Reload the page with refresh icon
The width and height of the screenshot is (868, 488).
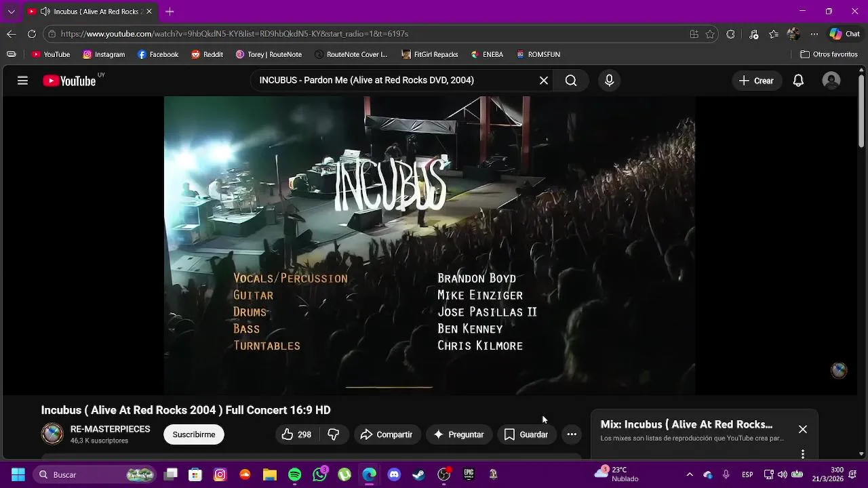pos(32,34)
